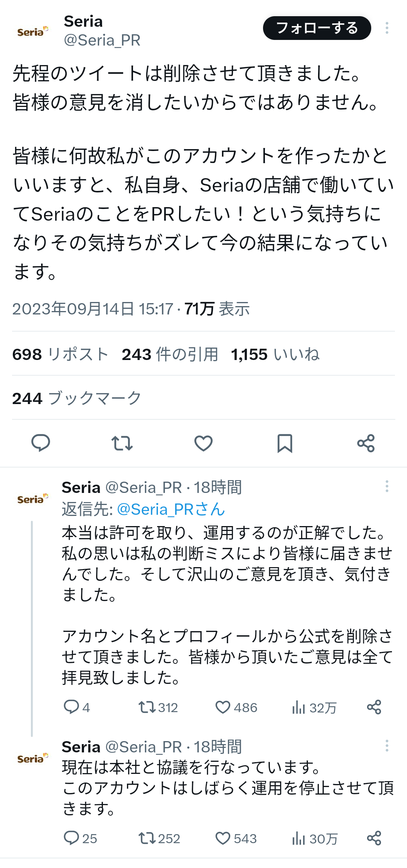The image size is (407, 868).
Task: Open more menu on second reply
Action: pos(387,746)
